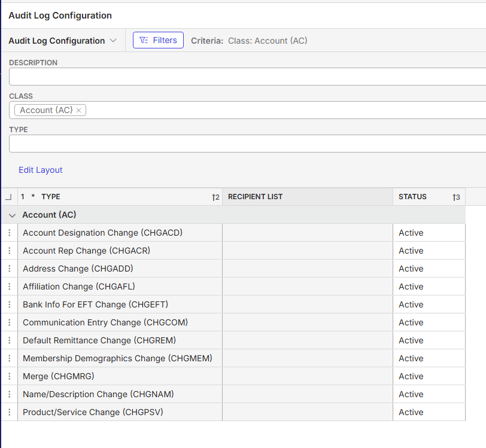486x448 pixels.
Task: Sort by the STATUS column header
Action: pos(429,197)
